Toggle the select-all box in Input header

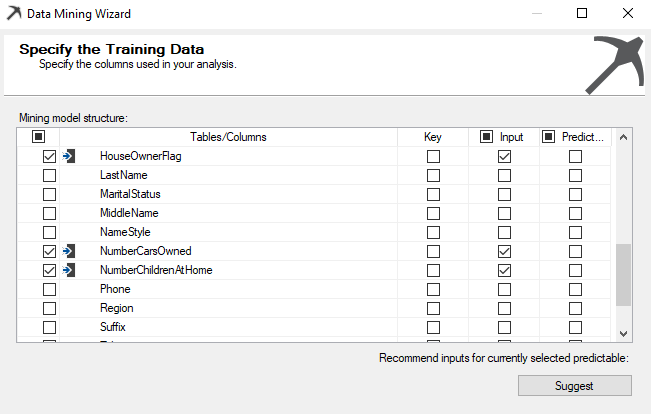[x=486, y=137]
